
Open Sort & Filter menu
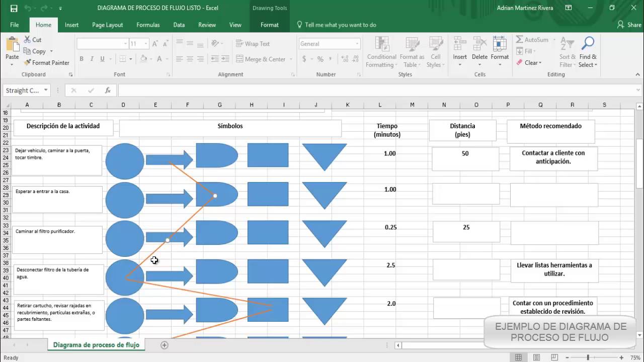click(x=567, y=52)
